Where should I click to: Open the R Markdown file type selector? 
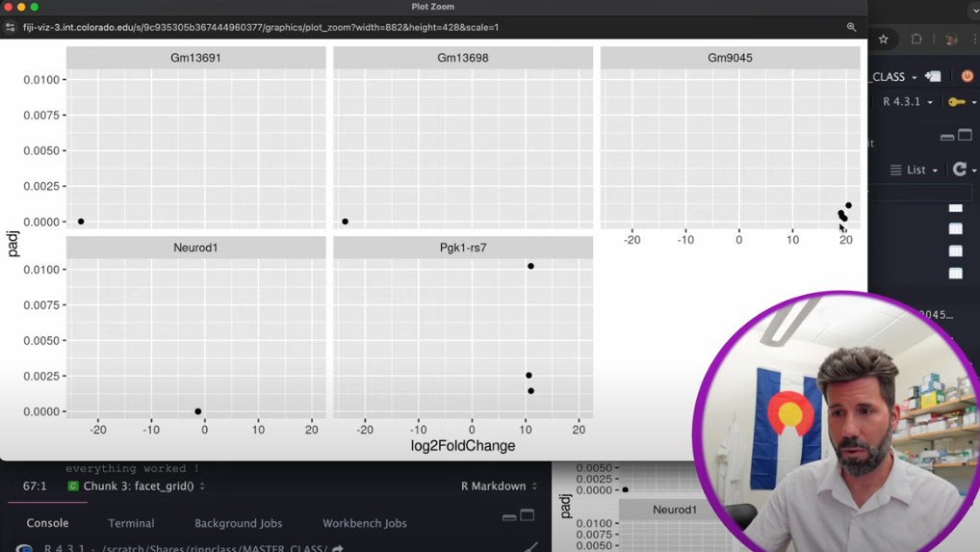pos(499,486)
